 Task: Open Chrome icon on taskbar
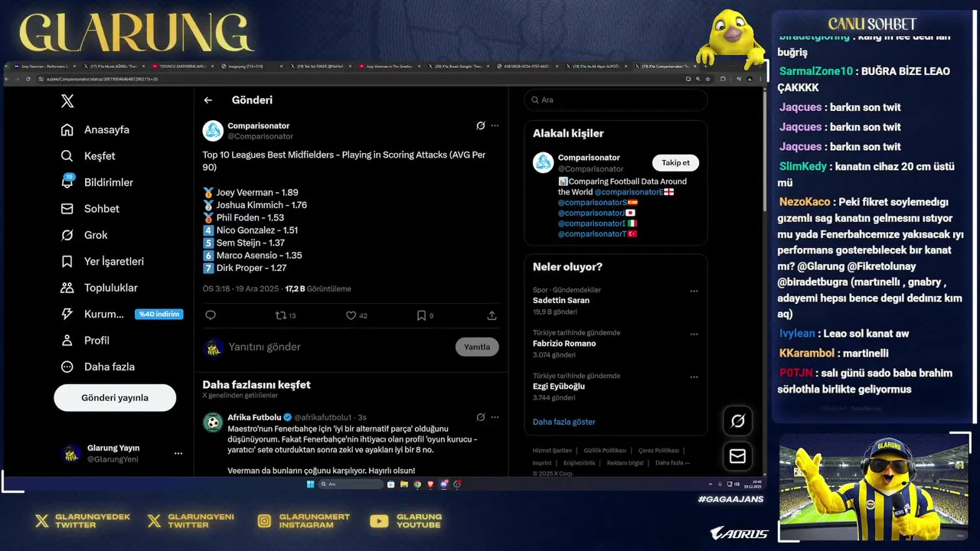coord(417,484)
